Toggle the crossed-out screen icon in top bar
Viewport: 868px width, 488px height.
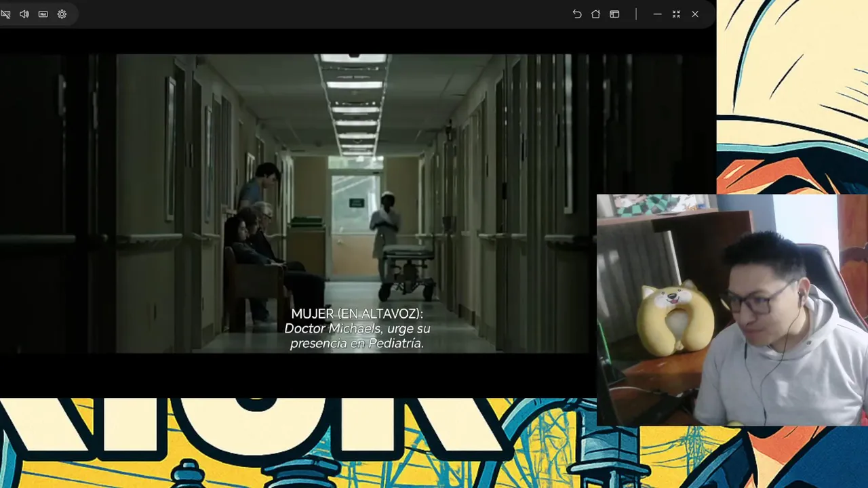coord(5,14)
